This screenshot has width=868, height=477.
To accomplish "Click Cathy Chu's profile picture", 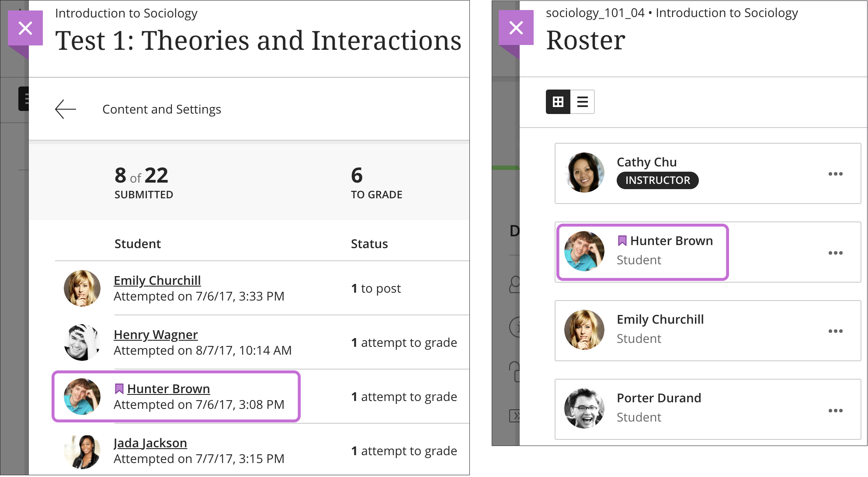I will [x=584, y=173].
